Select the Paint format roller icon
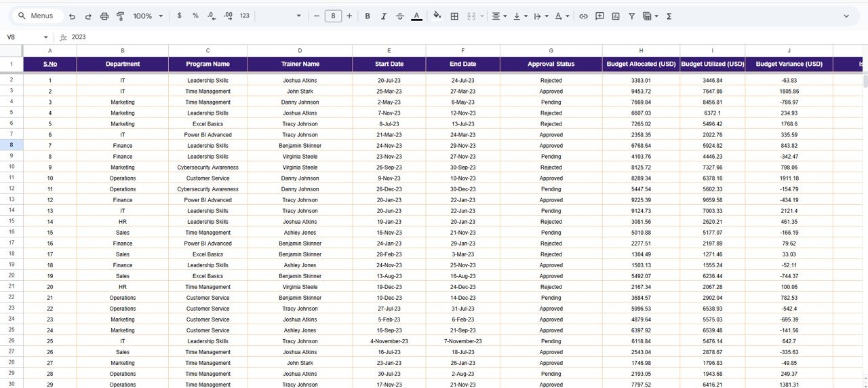Image resolution: width=868 pixels, height=388 pixels. pos(121,16)
